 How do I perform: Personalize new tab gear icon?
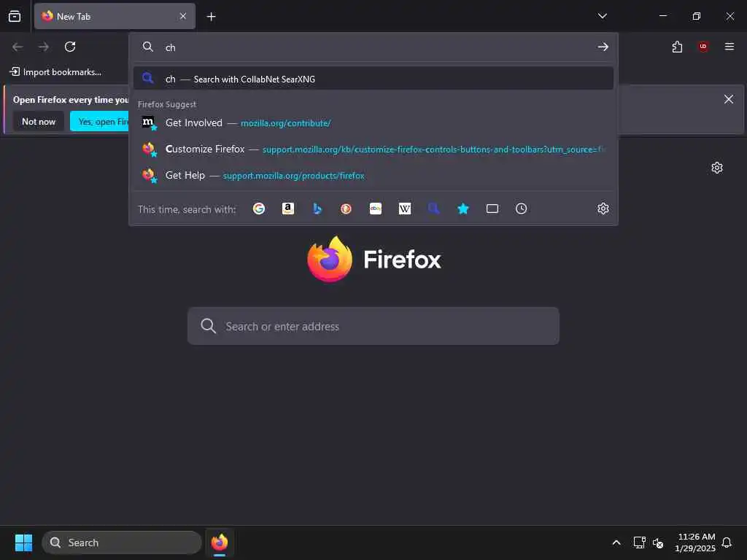tap(717, 168)
